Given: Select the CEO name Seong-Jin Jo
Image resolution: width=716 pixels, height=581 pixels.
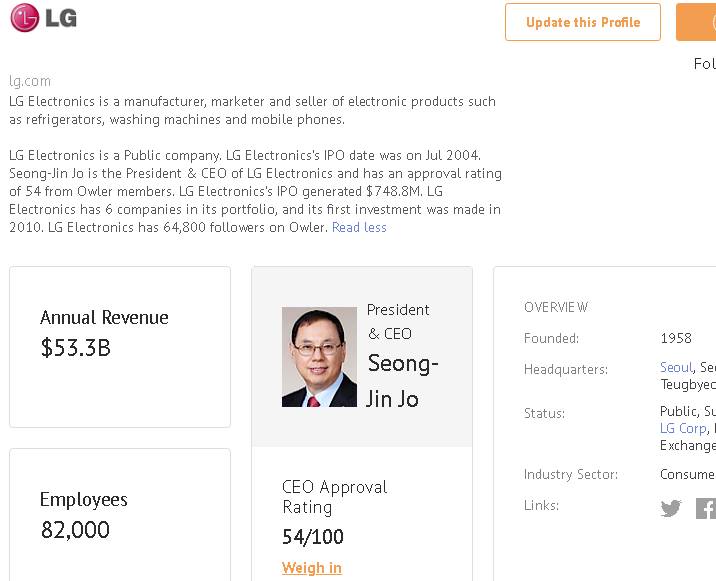Looking at the screenshot, I should (402, 381).
